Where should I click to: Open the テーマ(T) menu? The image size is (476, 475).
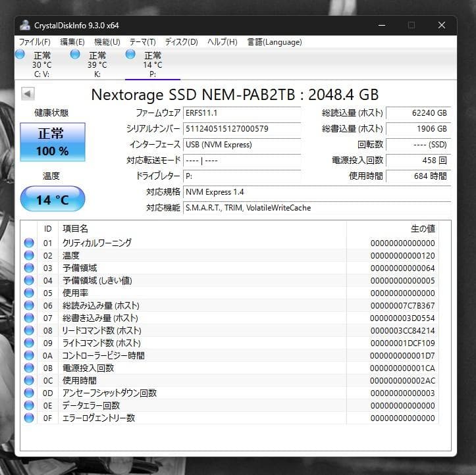(x=143, y=42)
